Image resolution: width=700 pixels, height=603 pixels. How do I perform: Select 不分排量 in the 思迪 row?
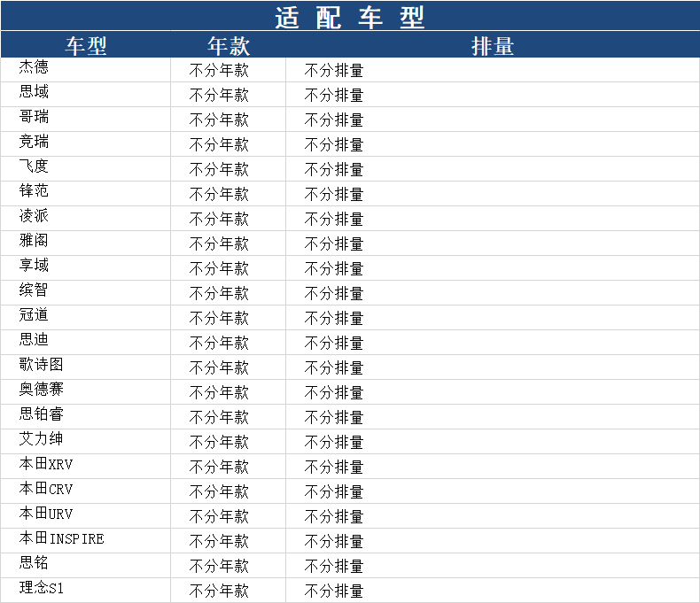click(x=334, y=344)
